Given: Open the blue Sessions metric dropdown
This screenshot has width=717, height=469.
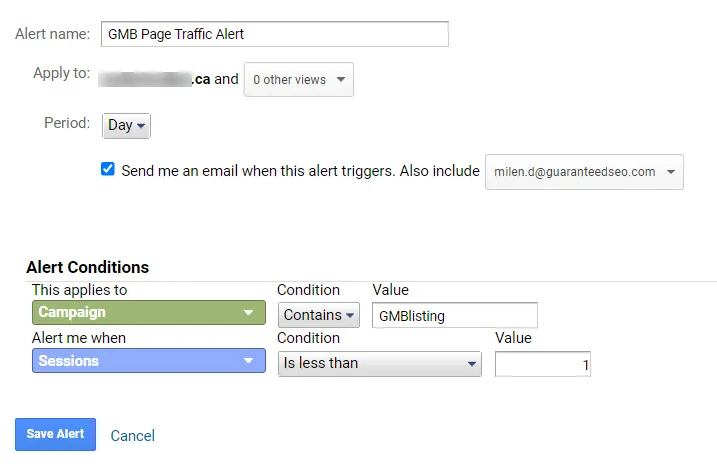Looking at the screenshot, I should pyautogui.click(x=145, y=362).
